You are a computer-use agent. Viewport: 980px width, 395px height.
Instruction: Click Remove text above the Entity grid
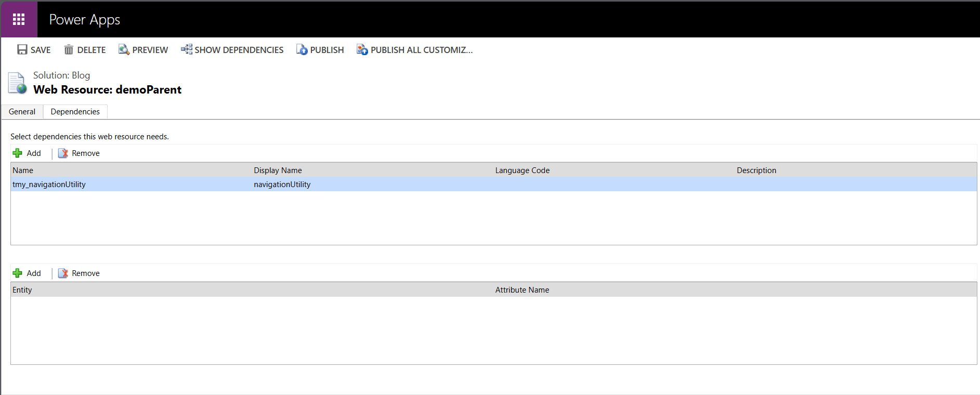86,273
